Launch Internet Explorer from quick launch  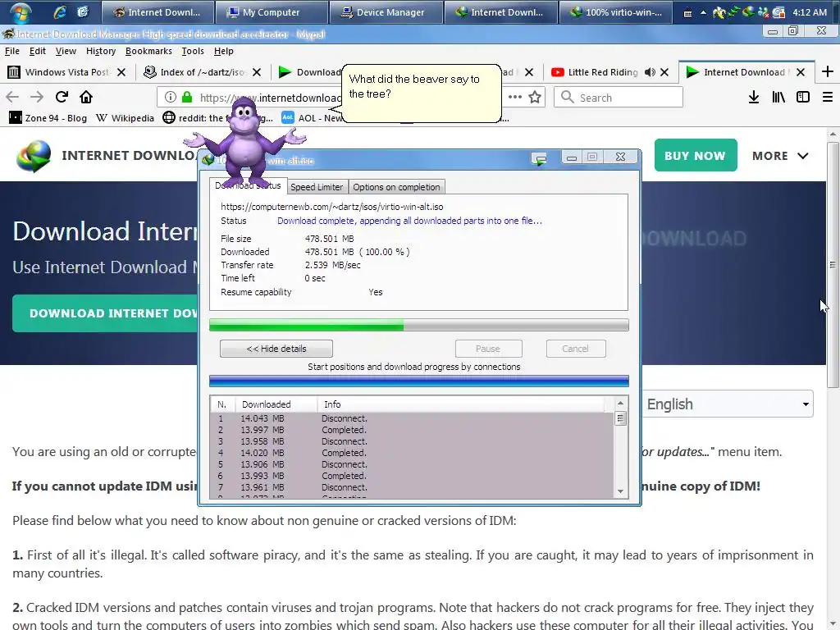click(x=59, y=11)
